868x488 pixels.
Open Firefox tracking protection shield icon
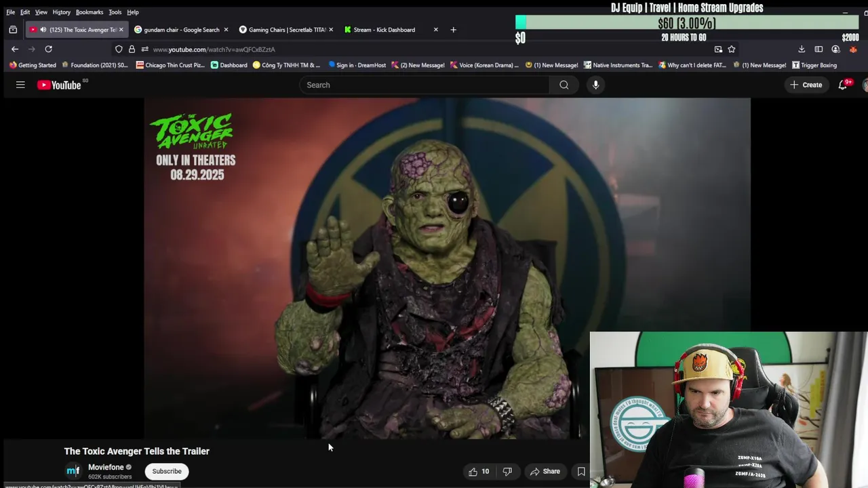[x=119, y=49]
